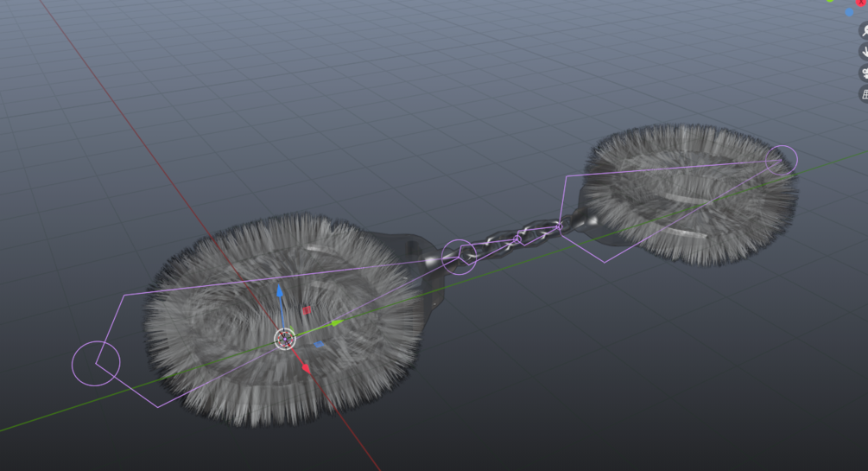Click the blue axis dot on navigation gizmo
Screen dimensions: 868x471
(x=849, y=11)
